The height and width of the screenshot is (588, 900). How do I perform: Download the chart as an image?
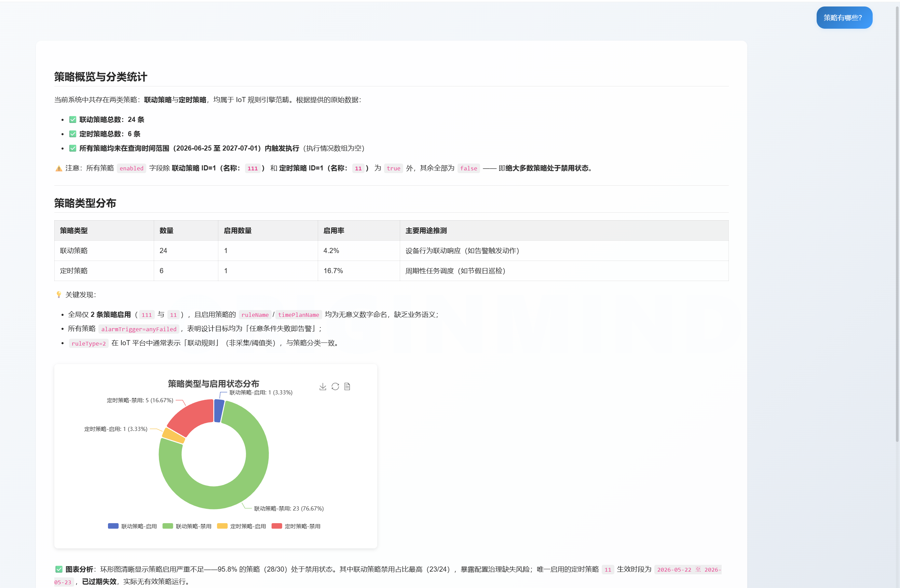tap(323, 387)
